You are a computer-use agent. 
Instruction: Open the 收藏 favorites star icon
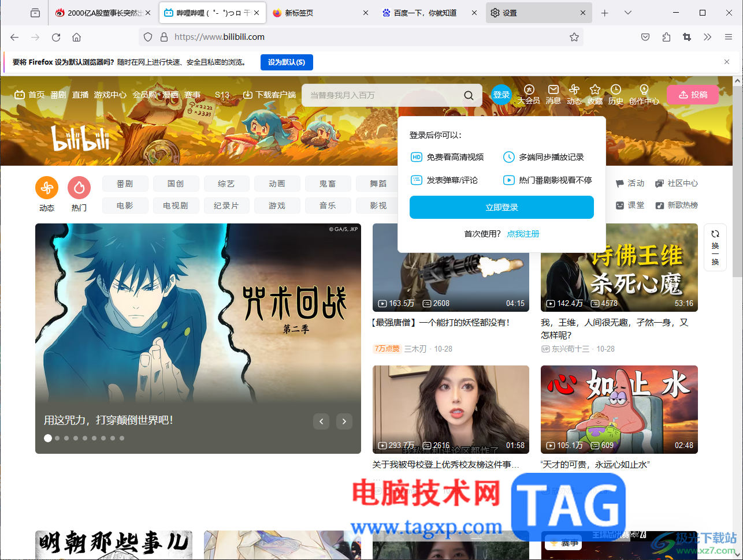coord(595,90)
